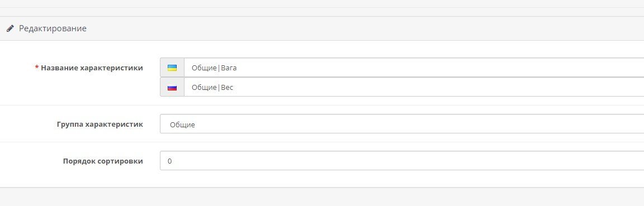Screen dimensions: 644x206
Task: Click the «Группа характеристик» label
Action: (x=100, y=124)
